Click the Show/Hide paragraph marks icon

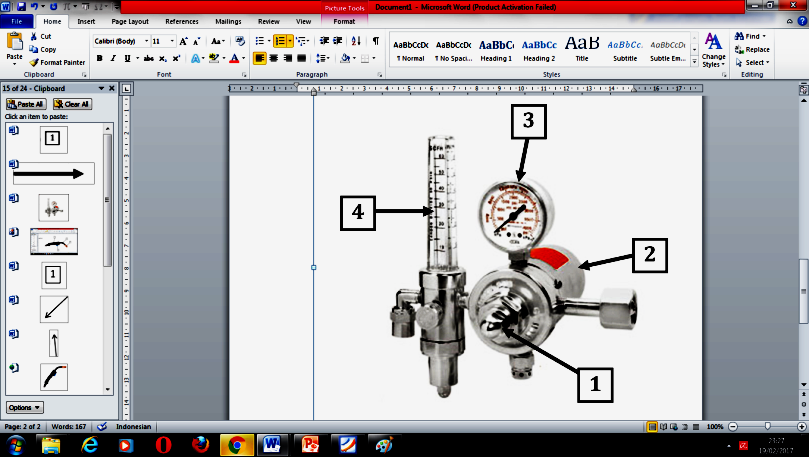376,41
